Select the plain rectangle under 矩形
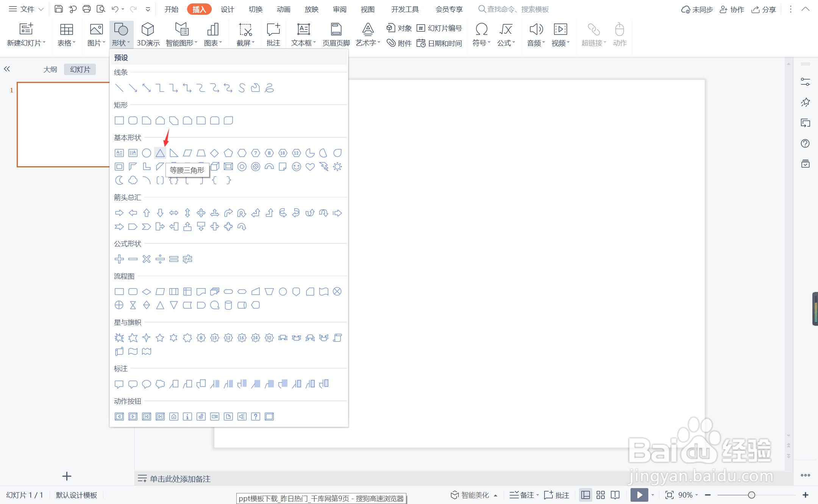Viewport: 818px width, 504px height. (x=119, y=120)
